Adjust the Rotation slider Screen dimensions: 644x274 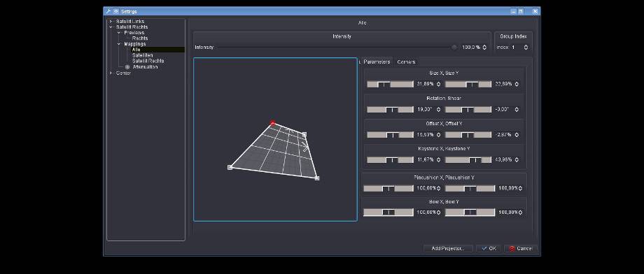point(390,110)
